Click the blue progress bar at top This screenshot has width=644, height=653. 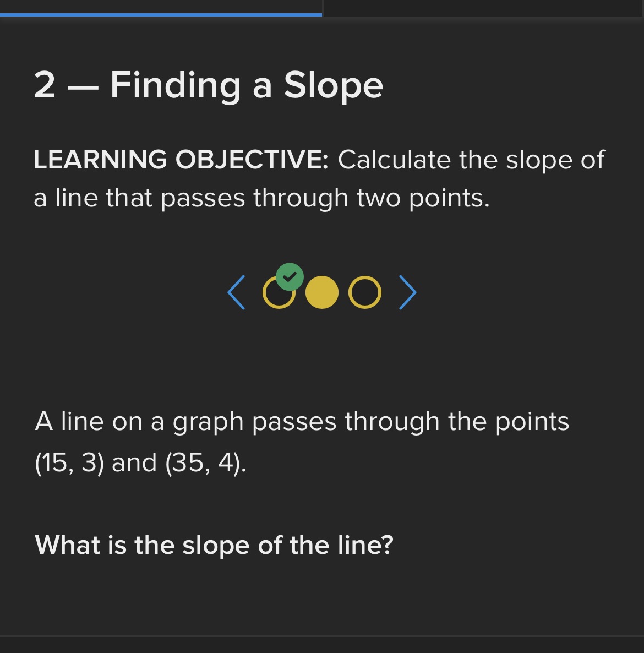(160, 14)
